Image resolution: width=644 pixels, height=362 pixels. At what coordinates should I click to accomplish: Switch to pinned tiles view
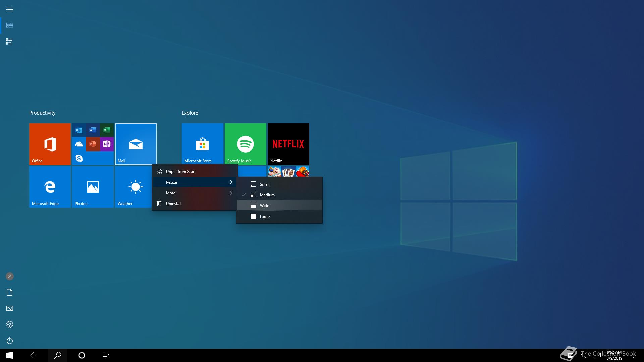10,25
